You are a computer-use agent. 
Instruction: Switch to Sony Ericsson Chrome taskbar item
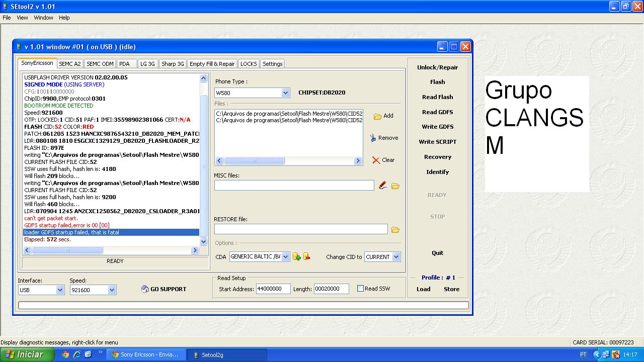pyautogui.click(x=145, y=354)
